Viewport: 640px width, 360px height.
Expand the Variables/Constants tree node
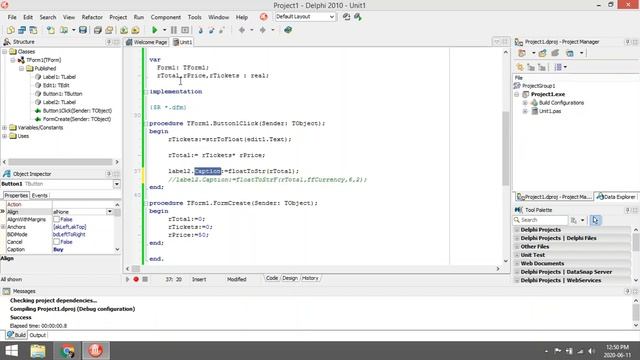click(4, 128)
